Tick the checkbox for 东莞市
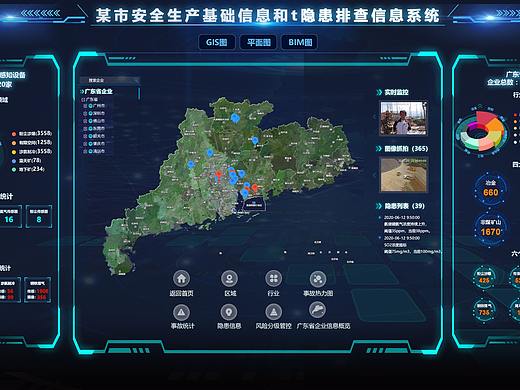Screen dimensions: 520x390 pos(85,129)
